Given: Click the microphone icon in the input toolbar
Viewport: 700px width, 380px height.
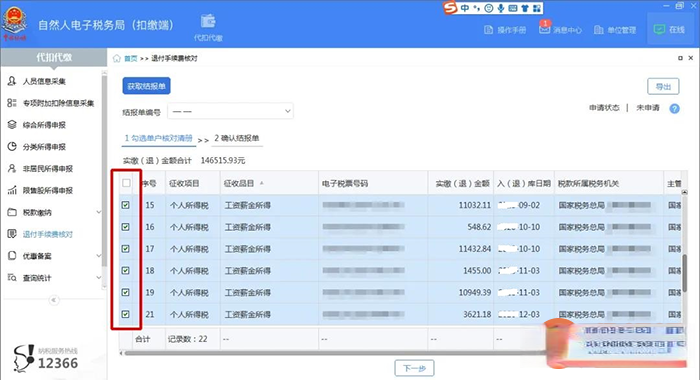Looking at the screenshot, I should [x=501, y=8].
